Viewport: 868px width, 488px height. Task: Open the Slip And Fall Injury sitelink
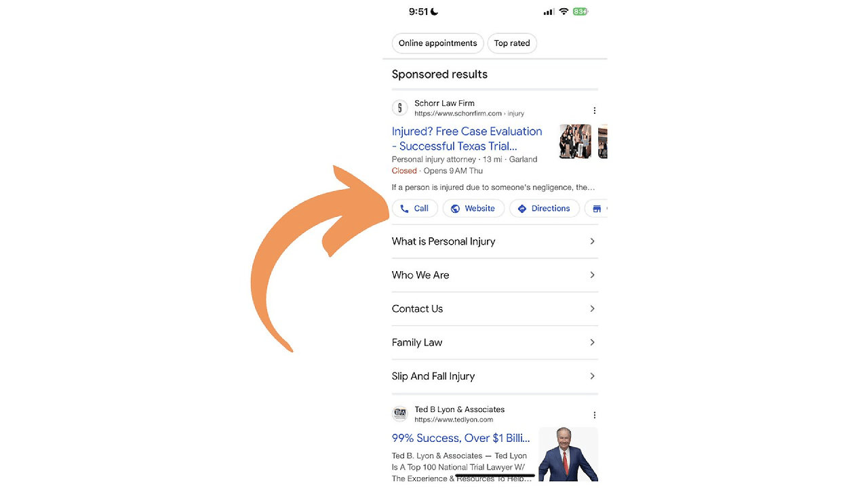tap(433, 376)
